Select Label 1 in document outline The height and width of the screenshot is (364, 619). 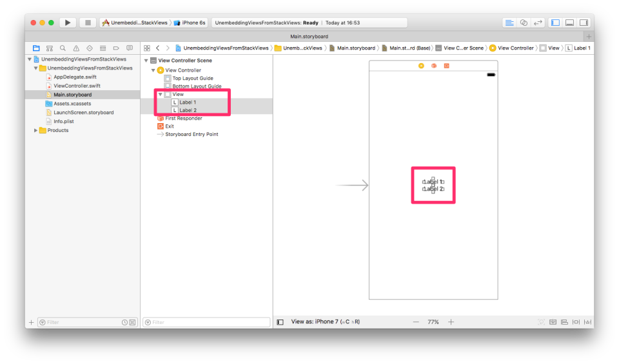pos(188,102)
